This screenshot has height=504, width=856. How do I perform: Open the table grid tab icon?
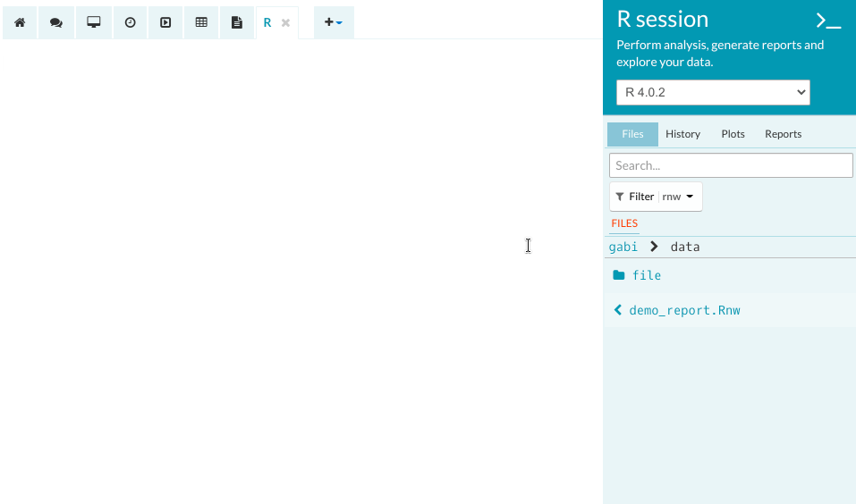[x=201, y=22]
